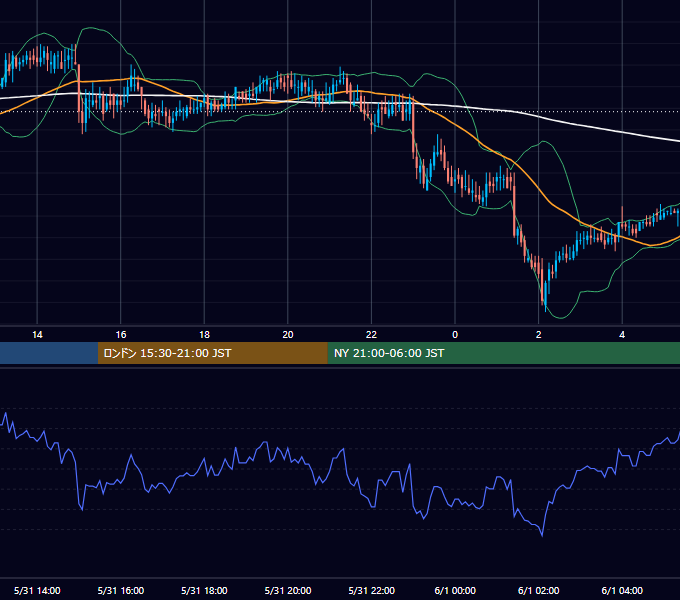
Task: Click the 4 hour axis label
Action: (x=622, y=335)
